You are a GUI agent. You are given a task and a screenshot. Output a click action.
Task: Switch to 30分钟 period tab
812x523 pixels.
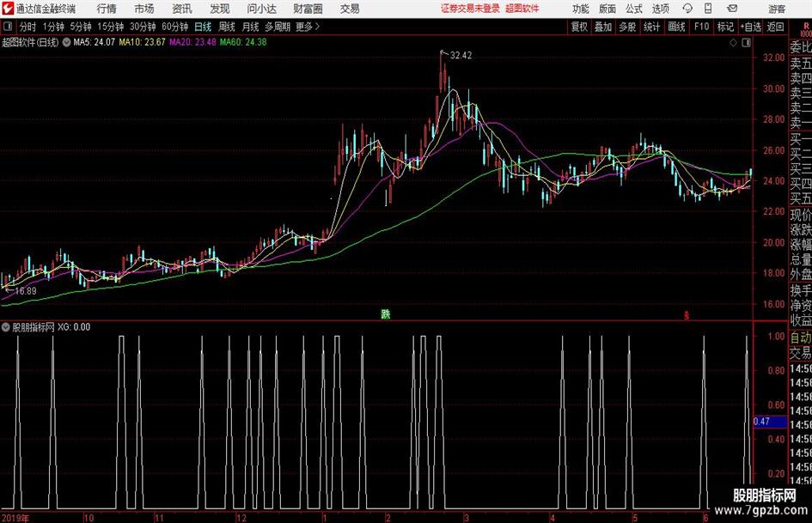[143, 27]
